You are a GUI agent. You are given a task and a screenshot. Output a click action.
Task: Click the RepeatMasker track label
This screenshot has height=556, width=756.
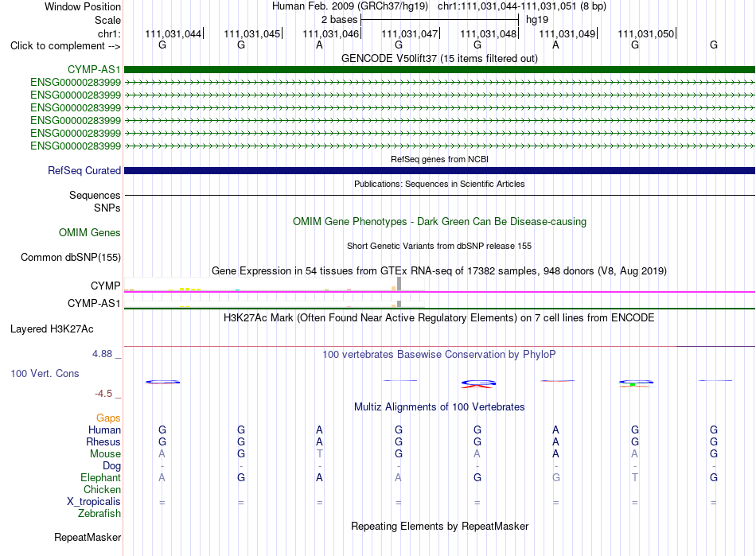(x=88, y=537)
